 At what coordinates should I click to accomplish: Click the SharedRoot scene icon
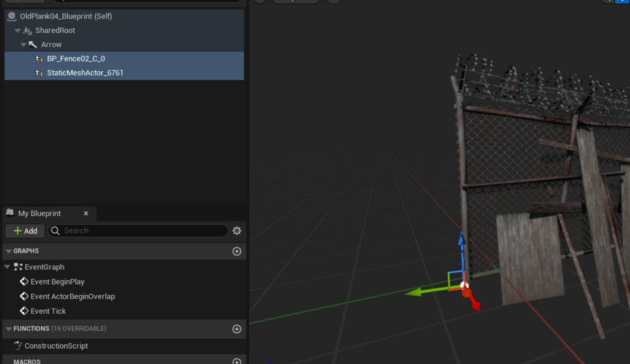(x=27, y=31)
